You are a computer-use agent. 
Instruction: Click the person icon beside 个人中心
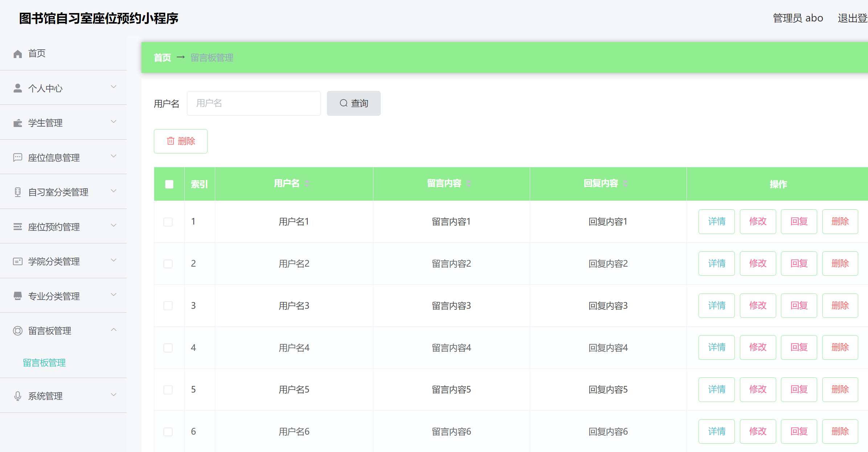click(17, 88)
